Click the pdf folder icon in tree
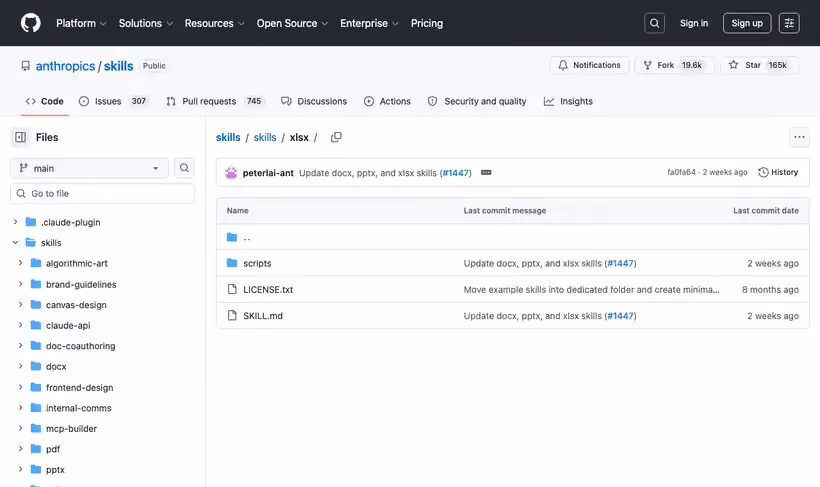The height and width of the screenshot is (487, 820). tap(36, 449)
